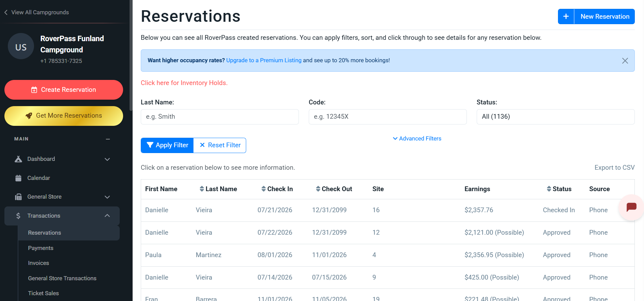The height and width of the screenshot is (301, 644).
Task: Open Ticket Sales in the sidebar
Action: coord(43,293)
